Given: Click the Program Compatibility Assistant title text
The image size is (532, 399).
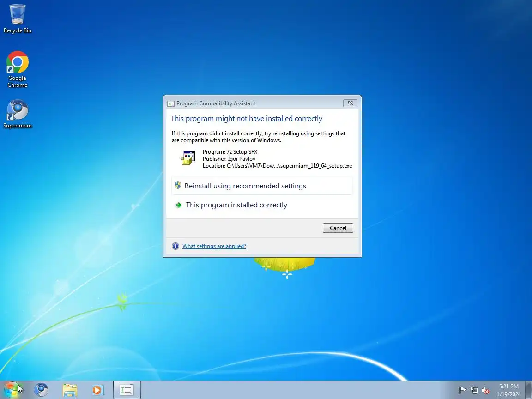Looking at the screenshot, I should [216, 103].
